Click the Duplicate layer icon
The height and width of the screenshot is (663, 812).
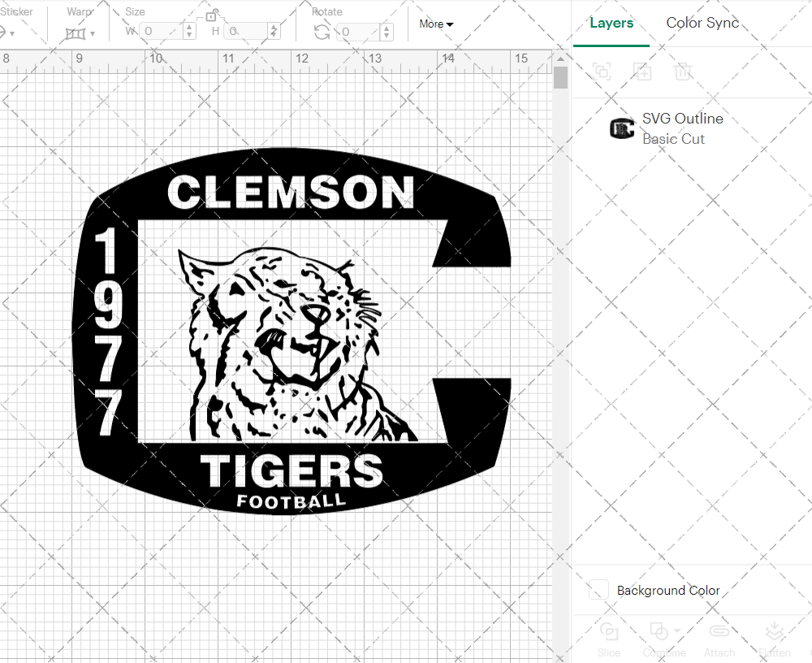(642, 71)
